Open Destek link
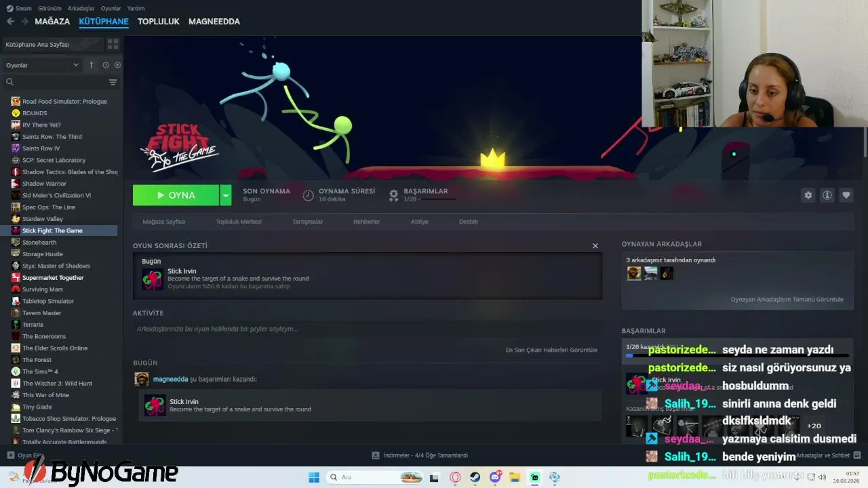This screenshot has width=868, height=488. point(469,222)
